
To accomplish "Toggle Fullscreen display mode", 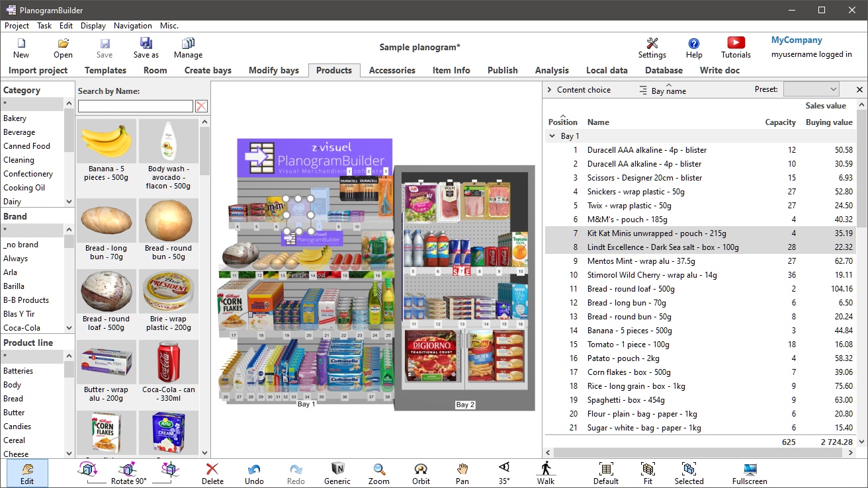I will [749, 471].
